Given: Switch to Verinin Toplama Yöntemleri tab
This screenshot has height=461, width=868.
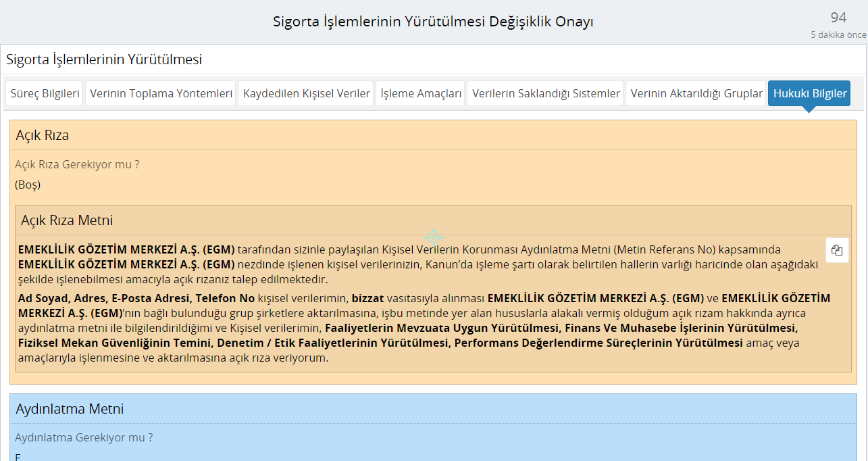Looking at the screenshot, I should coord(161,93).
